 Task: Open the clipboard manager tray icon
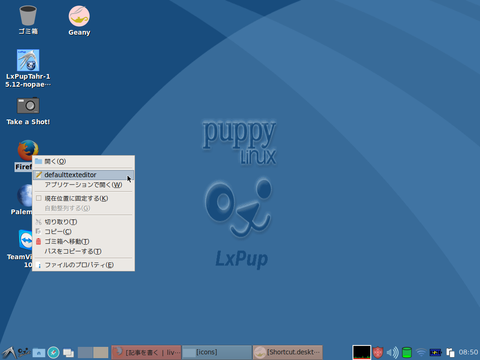coord(450,352)
